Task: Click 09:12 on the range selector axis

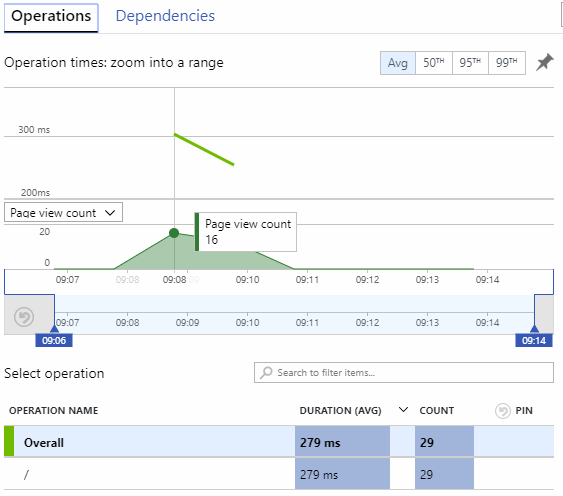Action: click(367, 323)
